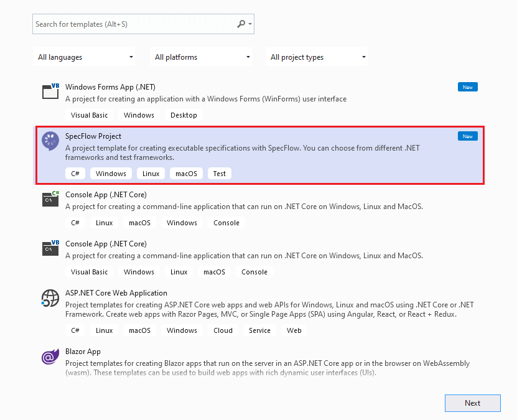The height and width of the screenshot is (420, 517).
Task: Click Linux tag under SpecFlow Project
Action: [151, 174]
